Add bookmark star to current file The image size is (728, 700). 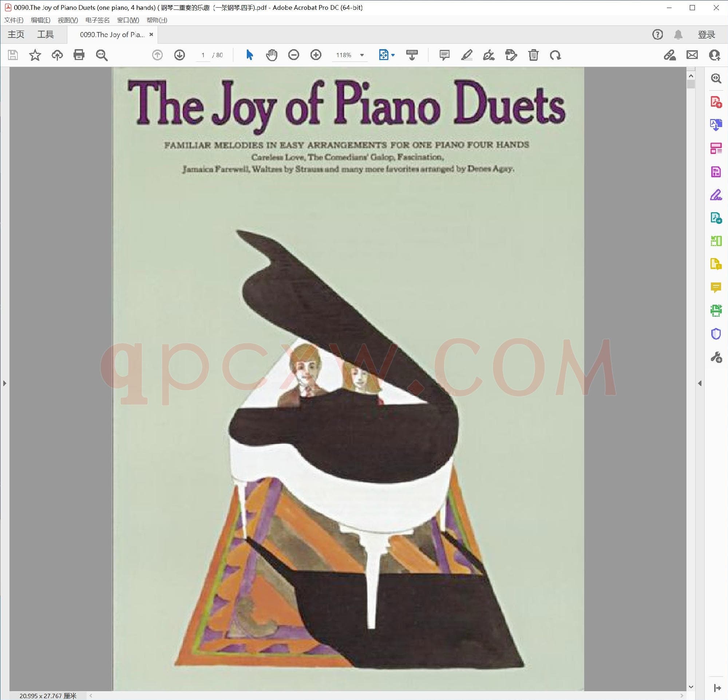point(35,55)
